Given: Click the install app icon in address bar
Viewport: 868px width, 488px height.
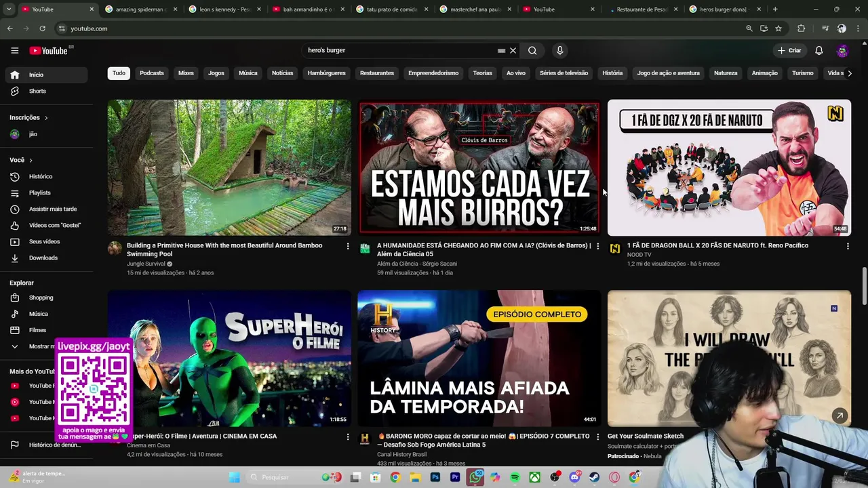Looking at the screenshot, I should [764, 28].
